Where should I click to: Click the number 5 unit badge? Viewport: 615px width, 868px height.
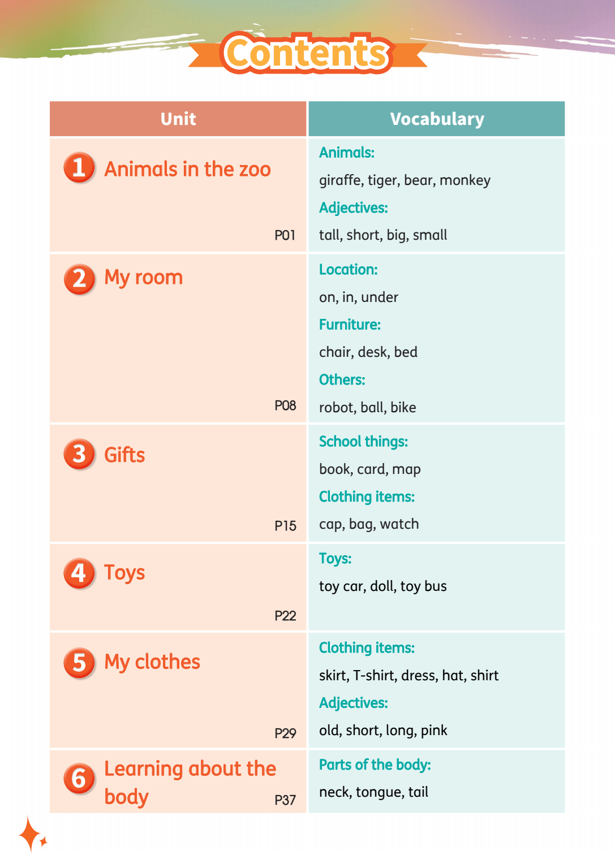pos(79,663)
